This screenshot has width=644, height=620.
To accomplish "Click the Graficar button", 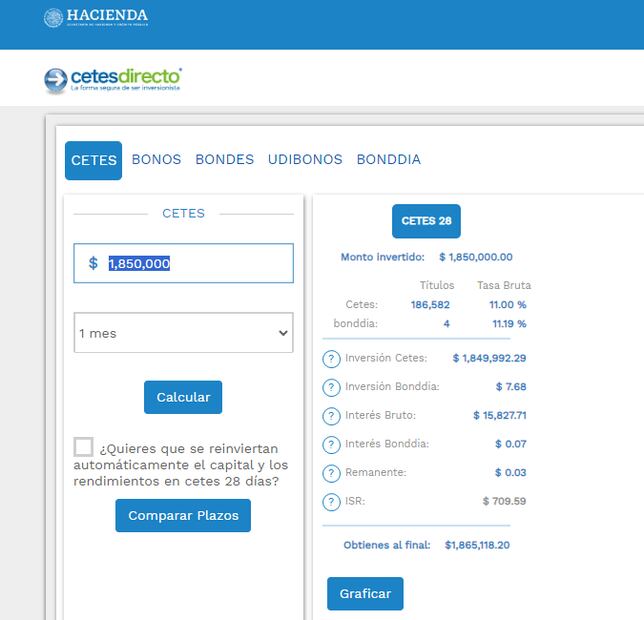I will tap(365, 593).
